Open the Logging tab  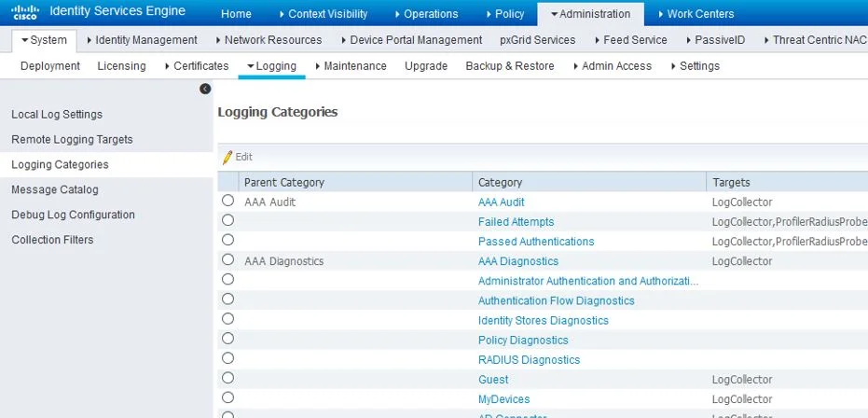pos(272,66)
